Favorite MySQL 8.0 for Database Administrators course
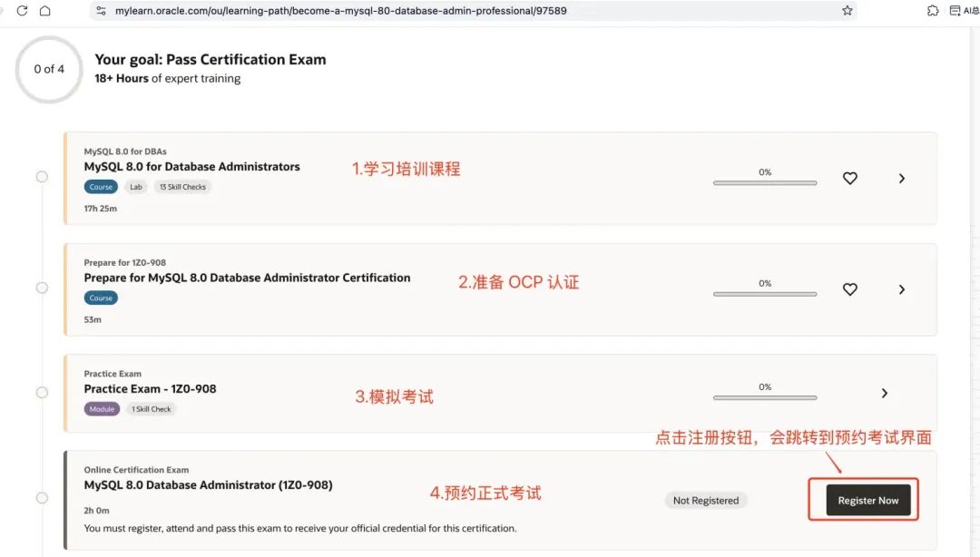 [x=849, y=179]
